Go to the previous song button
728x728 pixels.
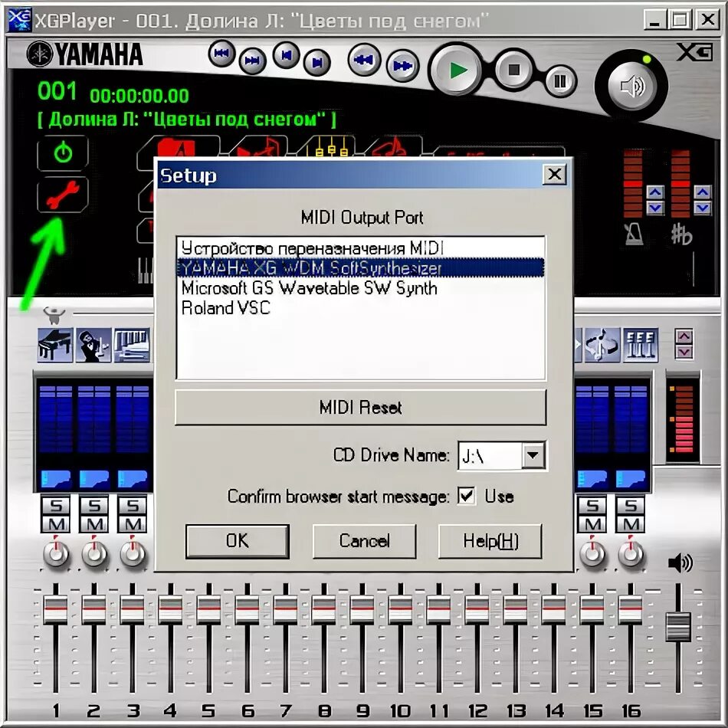[286, 55]
